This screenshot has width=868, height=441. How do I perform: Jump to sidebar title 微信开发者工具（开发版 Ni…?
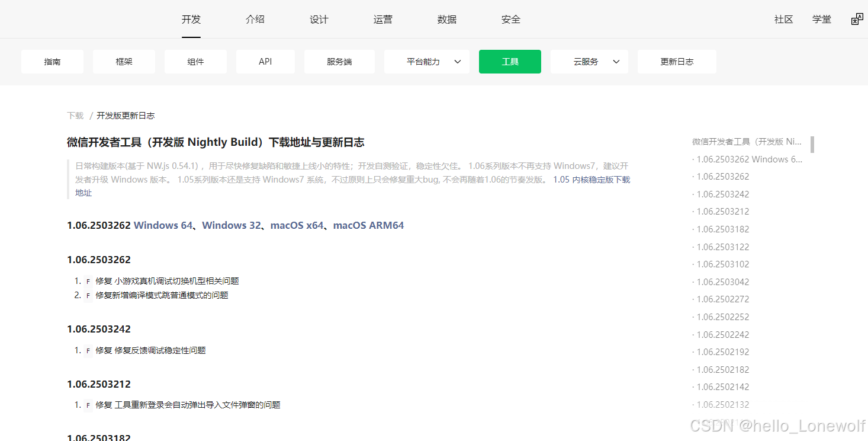click(747, 142)
